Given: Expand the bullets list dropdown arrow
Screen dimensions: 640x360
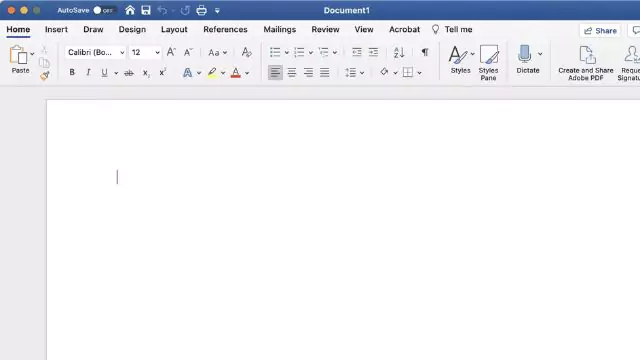Looking at the screenshot, I should coord(287,53).
